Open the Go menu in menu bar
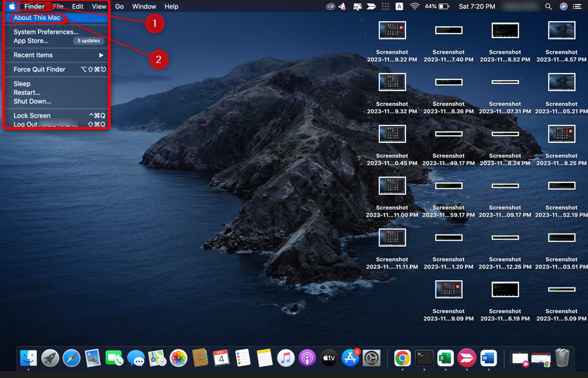588x378 pixels. pyautogui.click(x=119, y=7)
